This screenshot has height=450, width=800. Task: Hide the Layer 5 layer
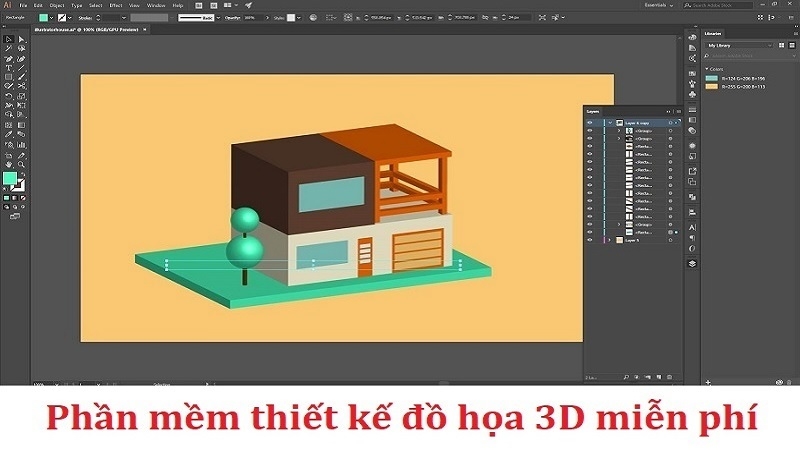(590, 240)
